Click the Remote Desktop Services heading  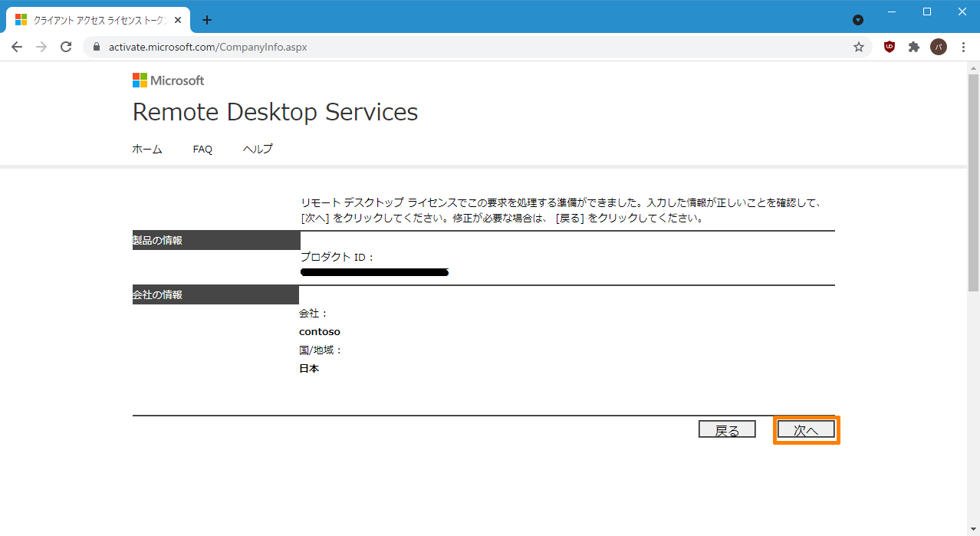275,112
